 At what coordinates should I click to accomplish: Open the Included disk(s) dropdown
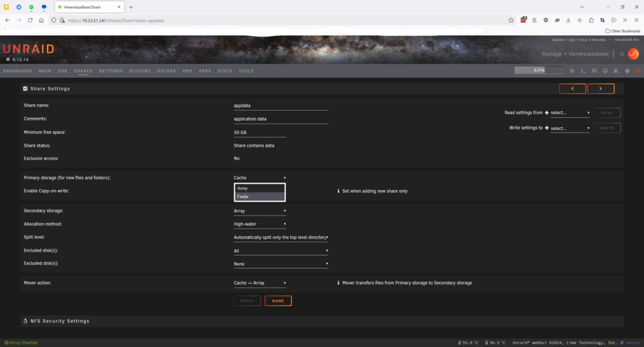[x=281, y=250]
